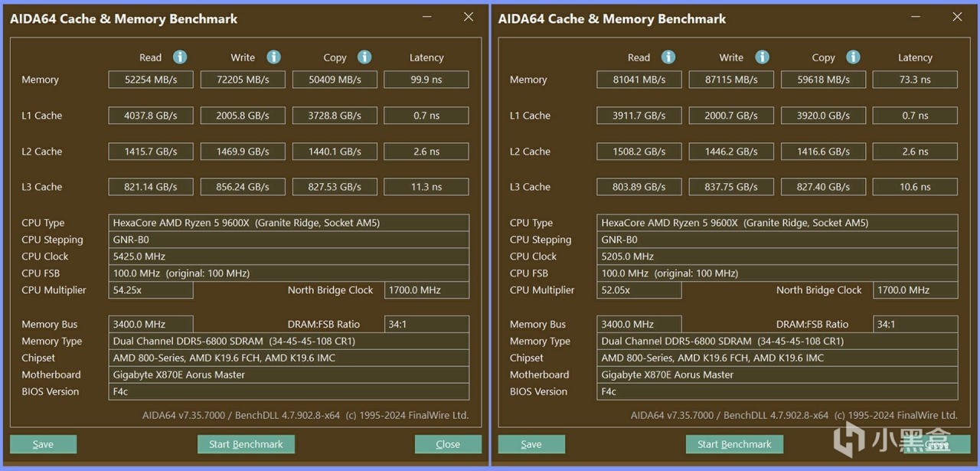This screenshot has height=471, width=980.
Task: Click L3 Cache Latency value 10.6 ns
Action: pyautogui.click(x=915, y=187)
